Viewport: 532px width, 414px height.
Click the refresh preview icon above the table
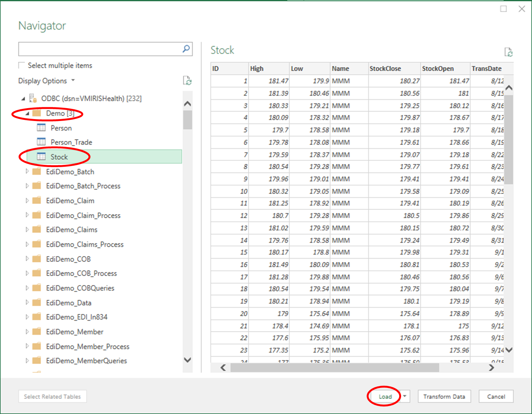[509, 52]
